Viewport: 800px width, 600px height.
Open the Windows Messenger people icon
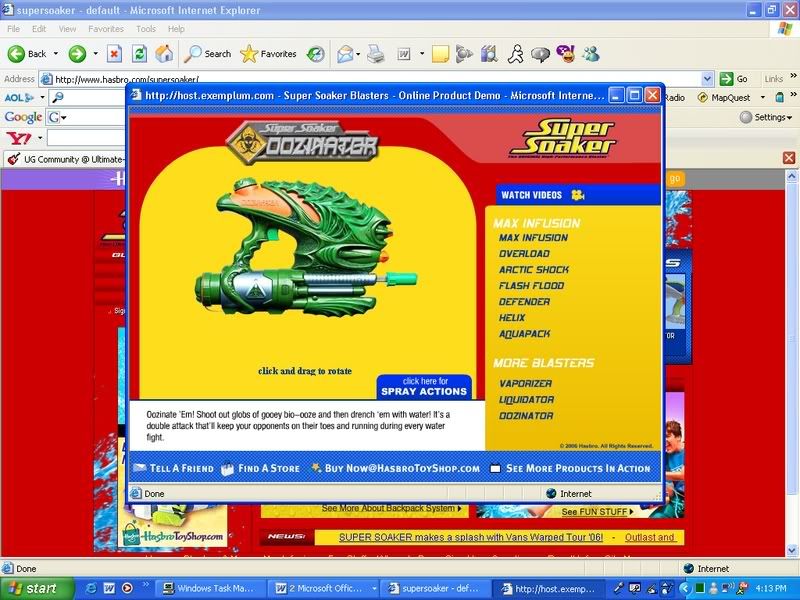pos(591,54)
